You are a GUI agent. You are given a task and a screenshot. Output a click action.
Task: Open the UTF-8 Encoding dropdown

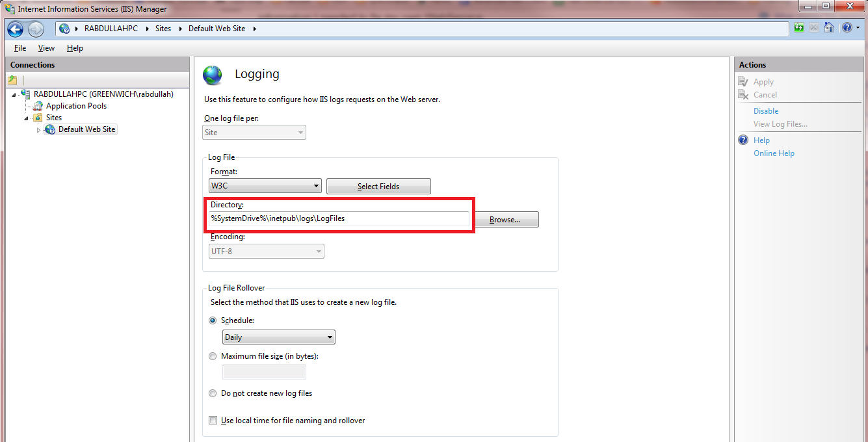(267, 251)
